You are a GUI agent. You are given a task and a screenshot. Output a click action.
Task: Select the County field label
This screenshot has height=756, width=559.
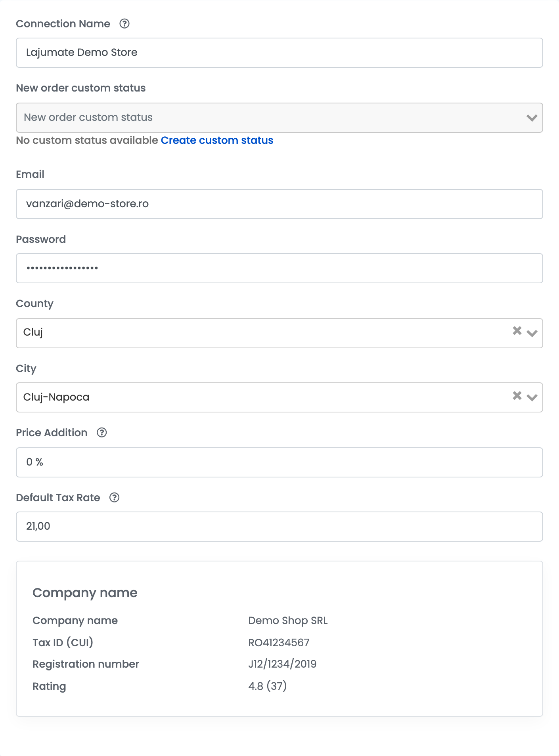[x=34, y=304]
